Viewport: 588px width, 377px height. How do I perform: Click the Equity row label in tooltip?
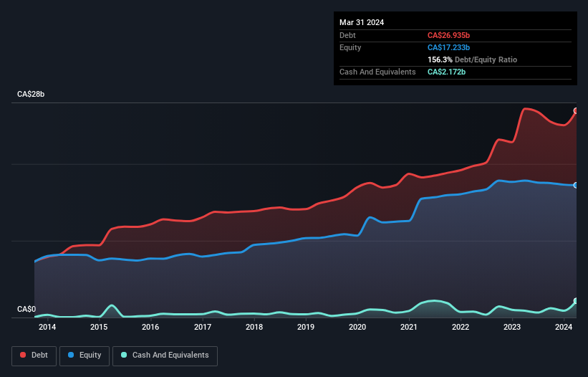pos(350,47)
